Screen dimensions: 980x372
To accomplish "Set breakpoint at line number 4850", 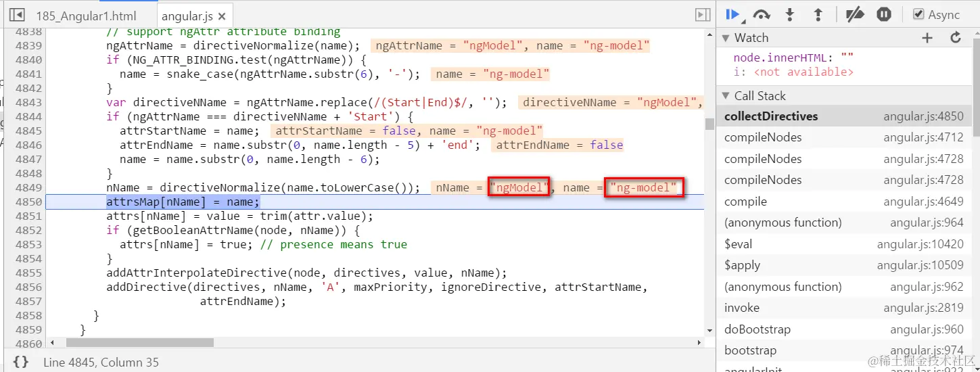I will [28, 202].
